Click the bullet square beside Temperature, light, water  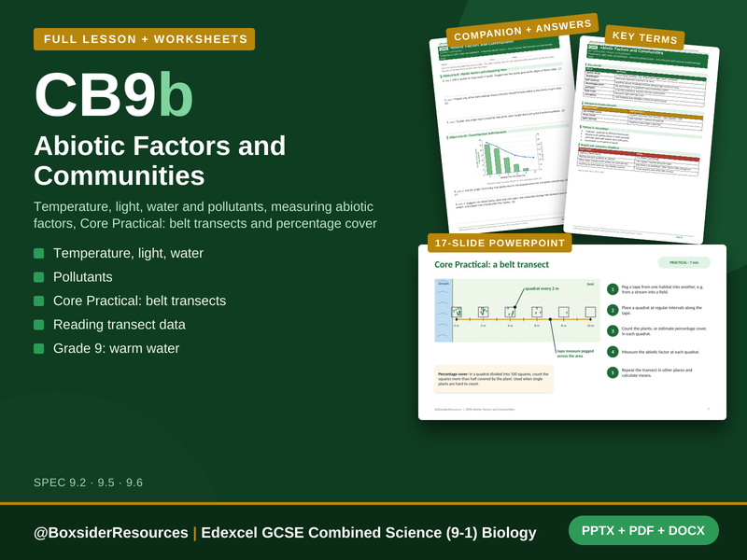39,253
